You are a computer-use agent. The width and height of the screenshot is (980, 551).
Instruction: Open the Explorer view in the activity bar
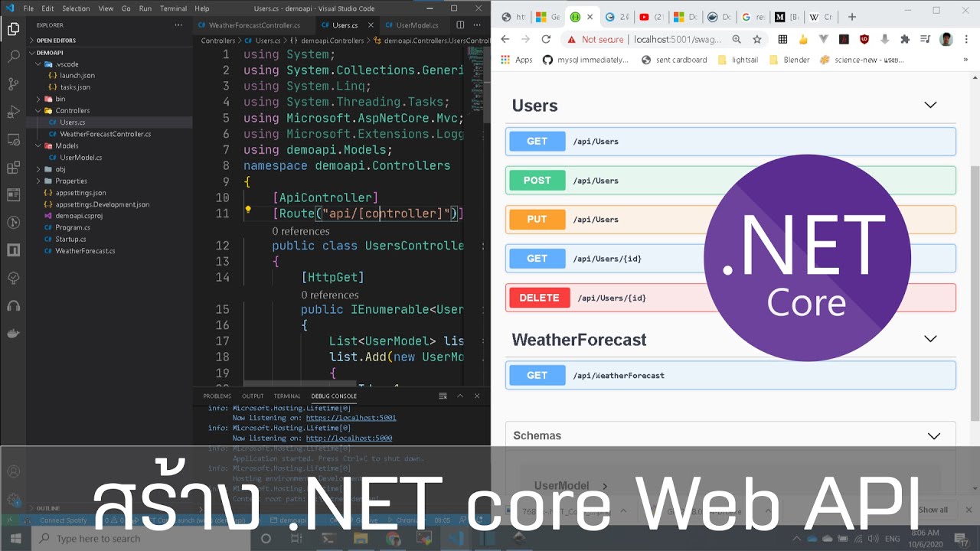click(13, 29)
